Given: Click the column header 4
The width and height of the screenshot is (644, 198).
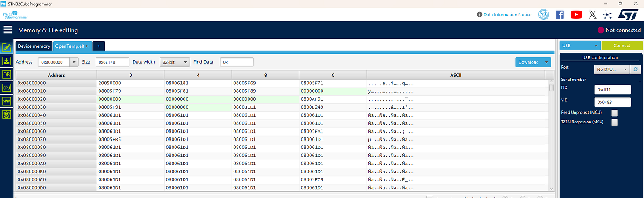Looking at the screenshot, I should coord(198,75).
